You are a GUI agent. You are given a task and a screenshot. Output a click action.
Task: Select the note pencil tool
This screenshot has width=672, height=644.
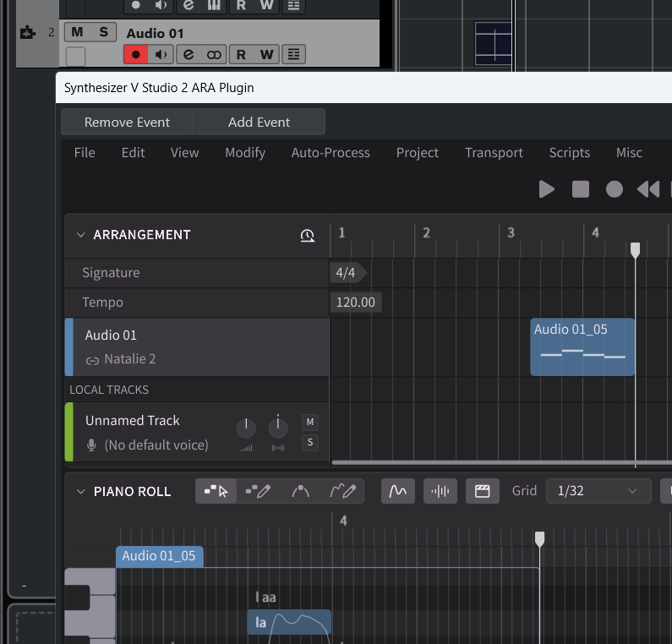[258, 491]
